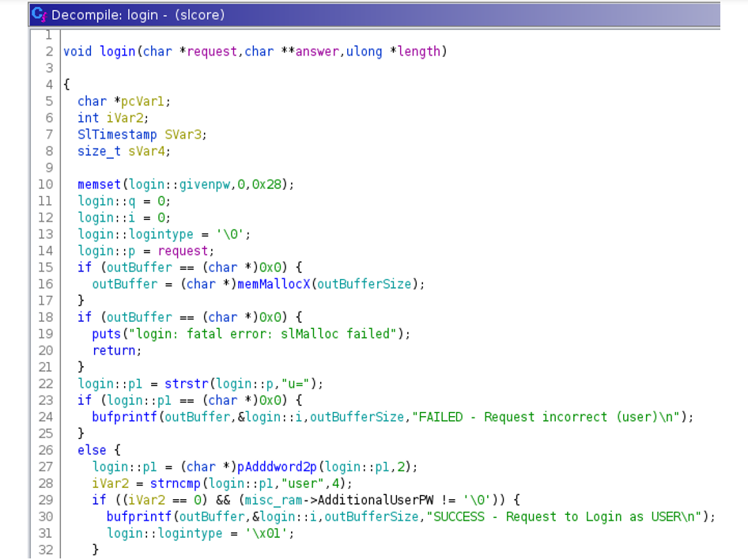Image resolution: width=748 pixels, height=560 pixels.
Task: Select the variable 'pcVar1' declaration
Action: [x=142, y=101]
